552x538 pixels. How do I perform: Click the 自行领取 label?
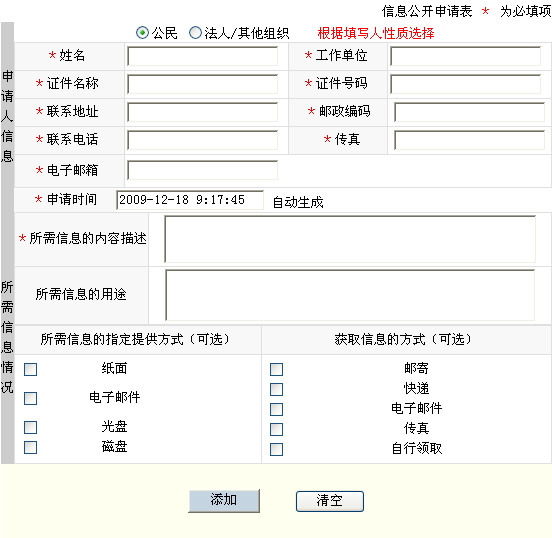click(x=417, y=448)
